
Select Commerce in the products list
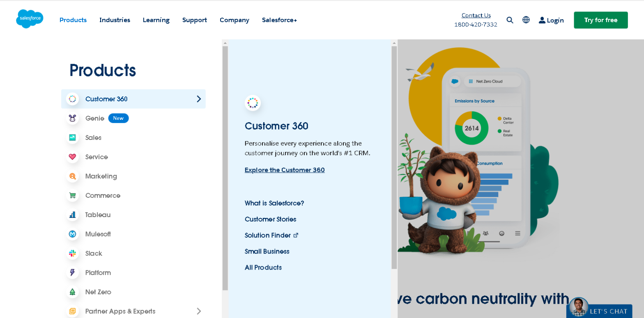click(x=103, y=195)
